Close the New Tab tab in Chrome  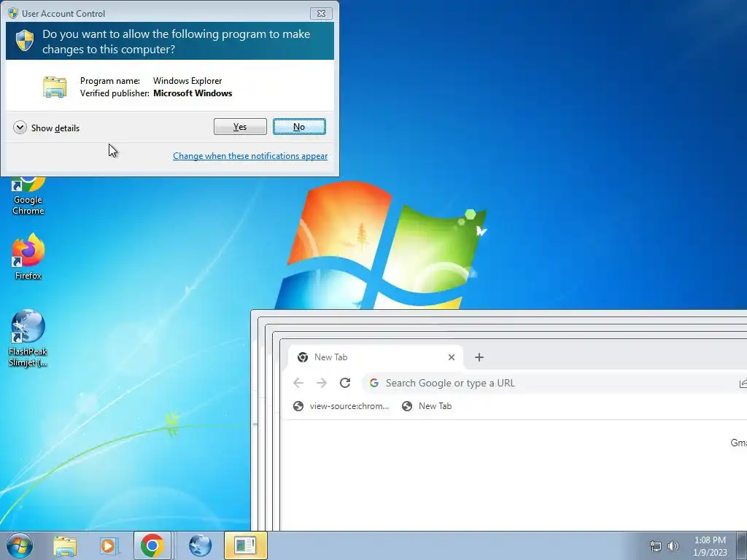click(452, 357)
